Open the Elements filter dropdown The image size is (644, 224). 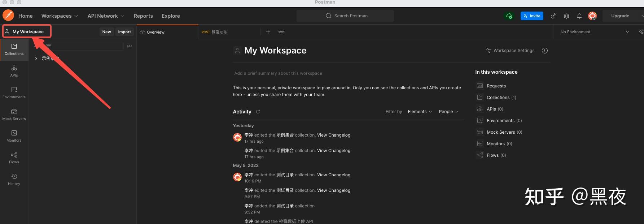(420, 112)
